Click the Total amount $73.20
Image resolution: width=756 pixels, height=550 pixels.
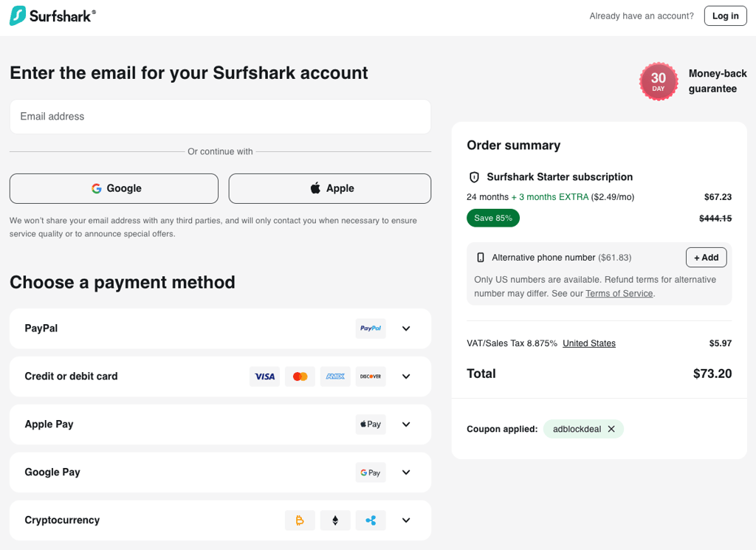coord(712,374)
